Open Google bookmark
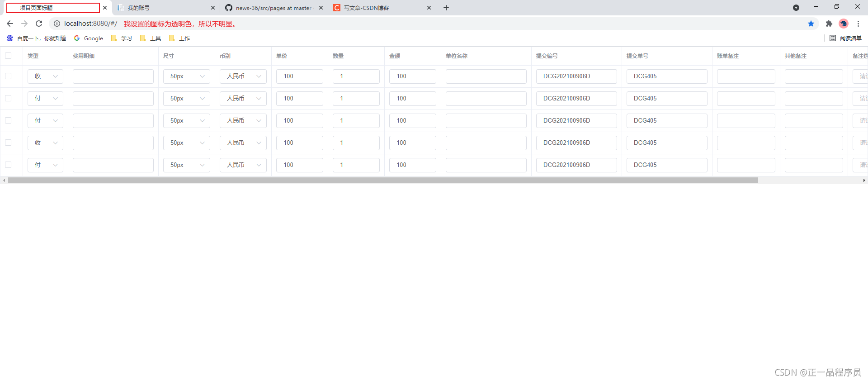Screen dimensions: 868x381 (89, 38)
